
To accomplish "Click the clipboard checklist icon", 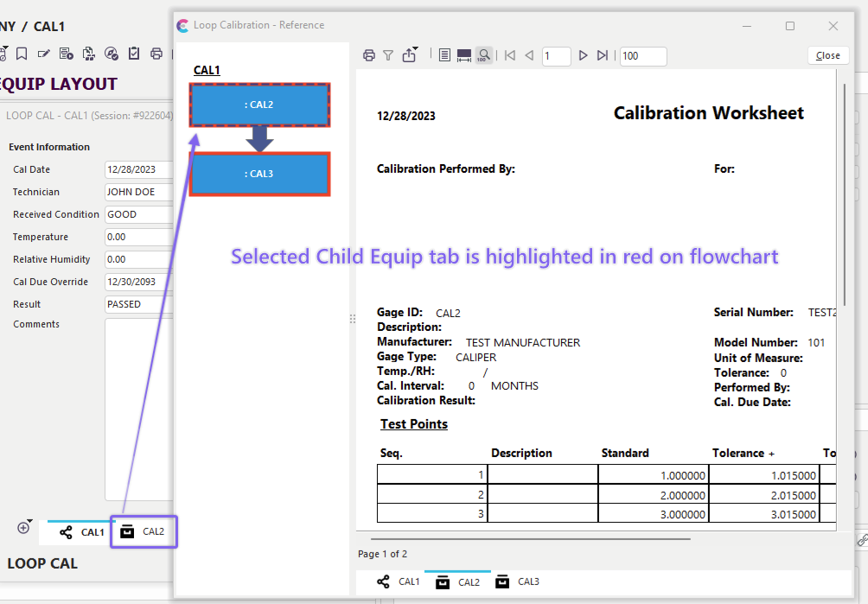I will click(134, 54).
